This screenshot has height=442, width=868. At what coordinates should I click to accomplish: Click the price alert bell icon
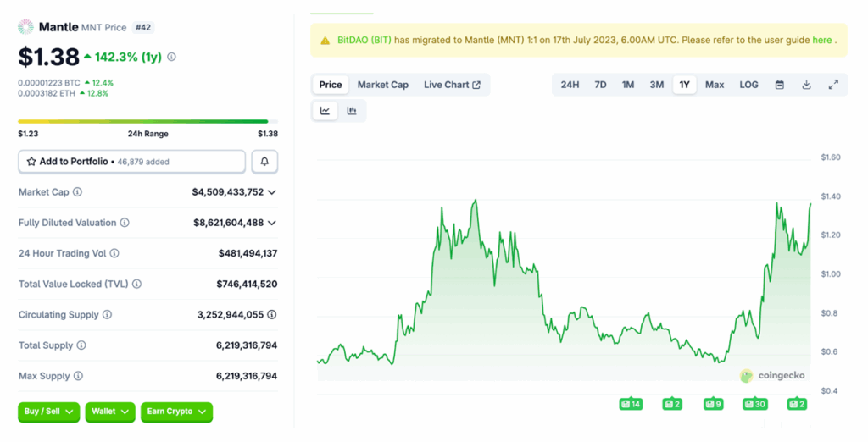[x=264, y=162]
